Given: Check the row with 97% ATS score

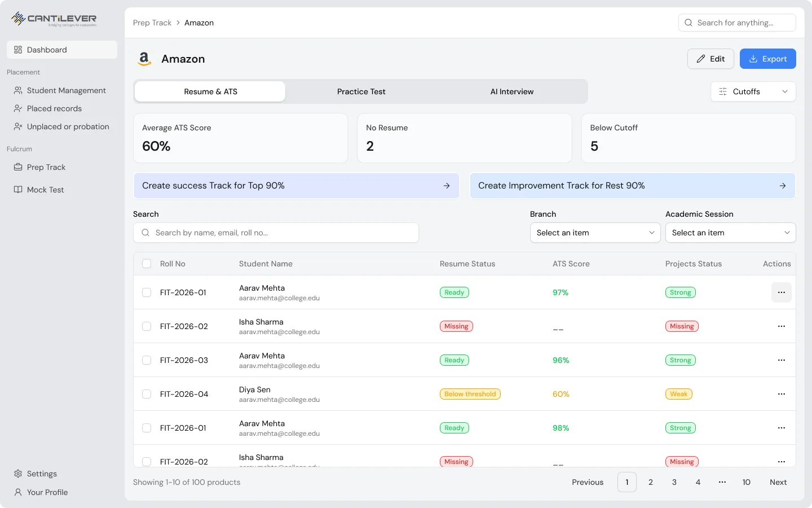Looking at the screenshot, I should coord(147,292).
